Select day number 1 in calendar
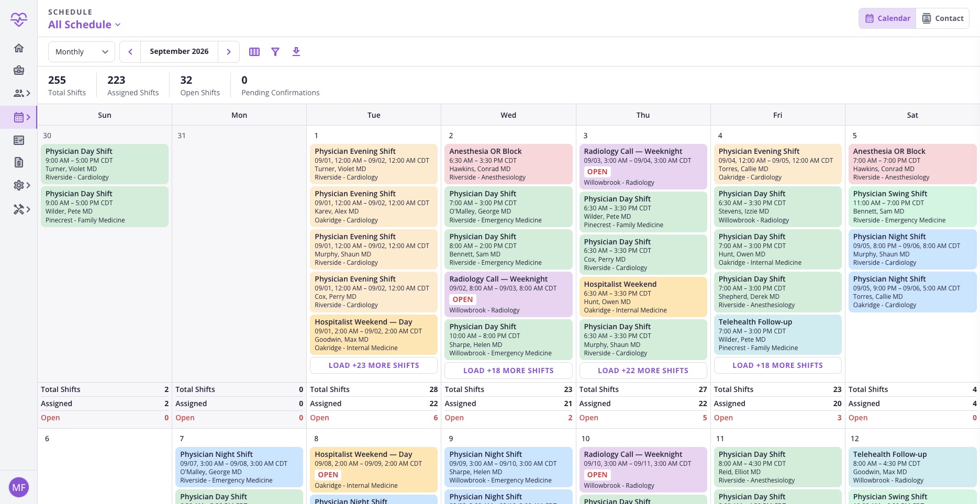 316,136
